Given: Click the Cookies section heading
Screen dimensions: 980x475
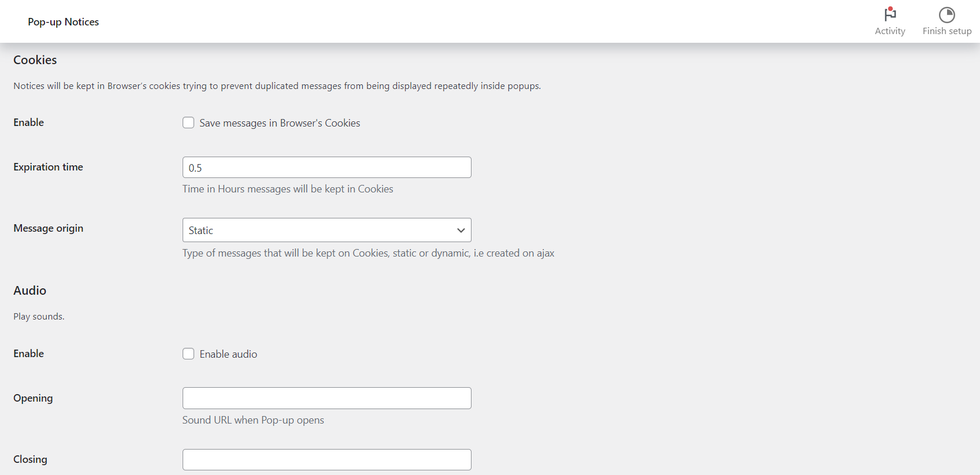Looking at the screenshot, I should pyautogui.click(x=35, y=60).
